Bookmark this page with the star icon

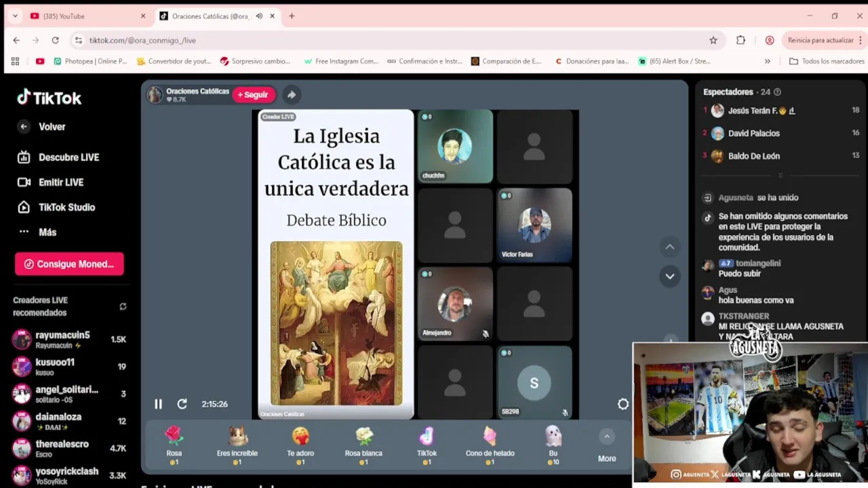713,40
